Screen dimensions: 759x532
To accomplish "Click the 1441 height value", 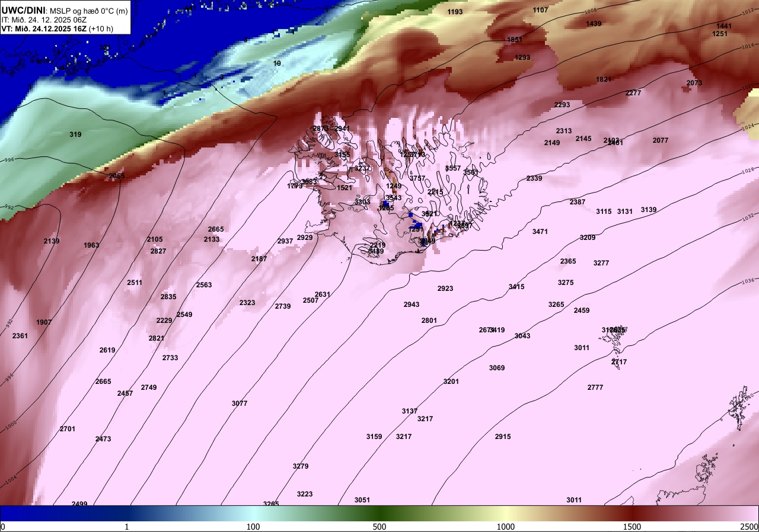I will [x=724, y=26].
